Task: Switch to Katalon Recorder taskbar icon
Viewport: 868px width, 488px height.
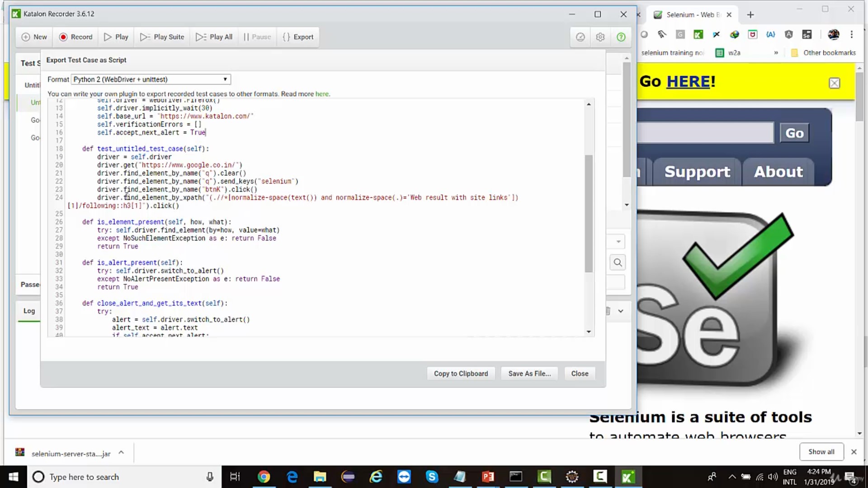Action: coord(628,477)
